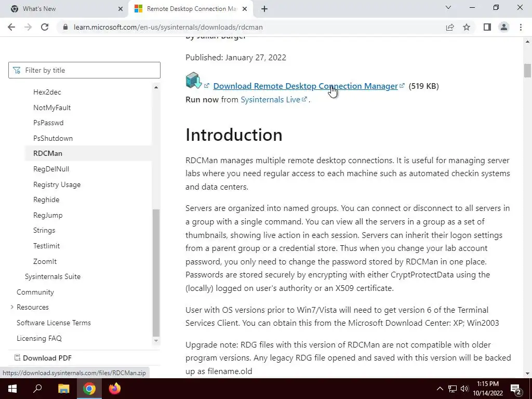This screenshot has width=532, height=399.
Task: Click the page scroll down arrow
Action: (x=527, y=374)
